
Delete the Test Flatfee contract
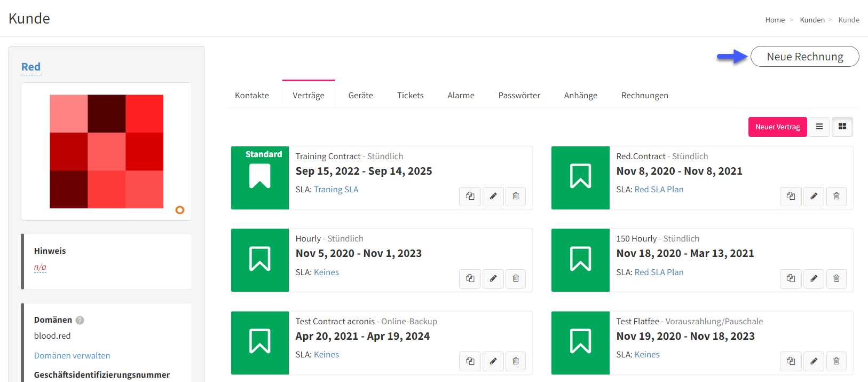pos(837,361)
